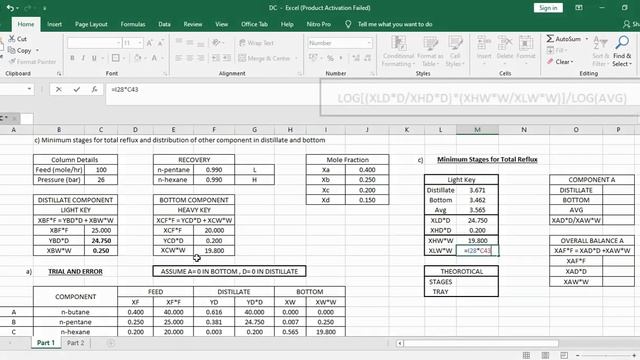The height and width of the screenshot is (360, 640).
Task: Open the font size dropdown
Action: [140, 43]
